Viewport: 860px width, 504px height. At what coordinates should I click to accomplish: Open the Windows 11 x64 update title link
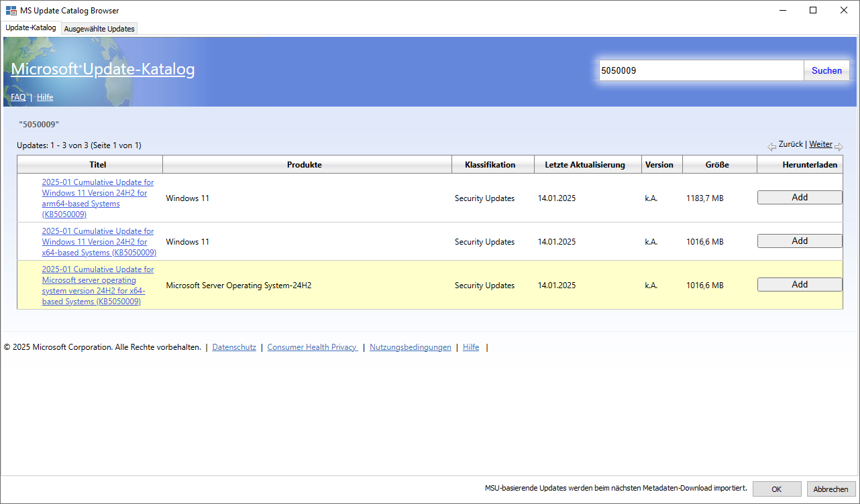click(99, 242)
